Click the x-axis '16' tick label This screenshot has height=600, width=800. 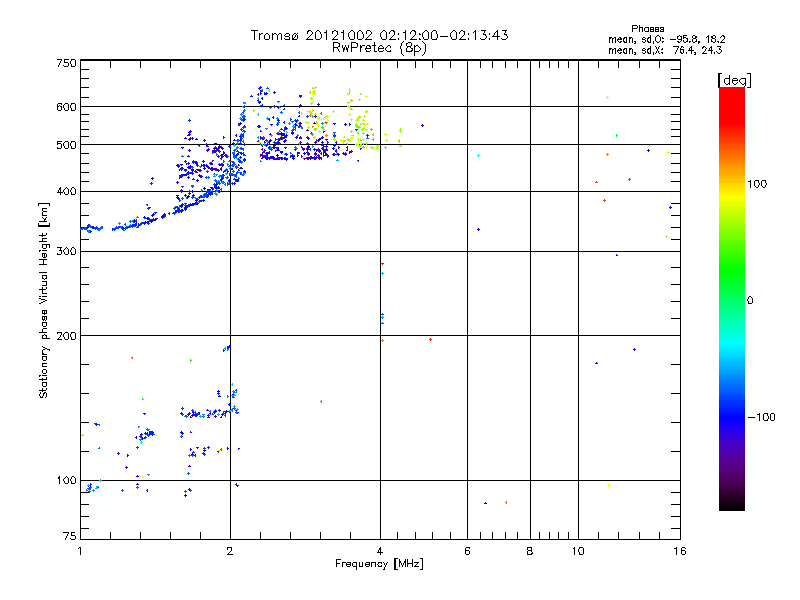[680, 551]
